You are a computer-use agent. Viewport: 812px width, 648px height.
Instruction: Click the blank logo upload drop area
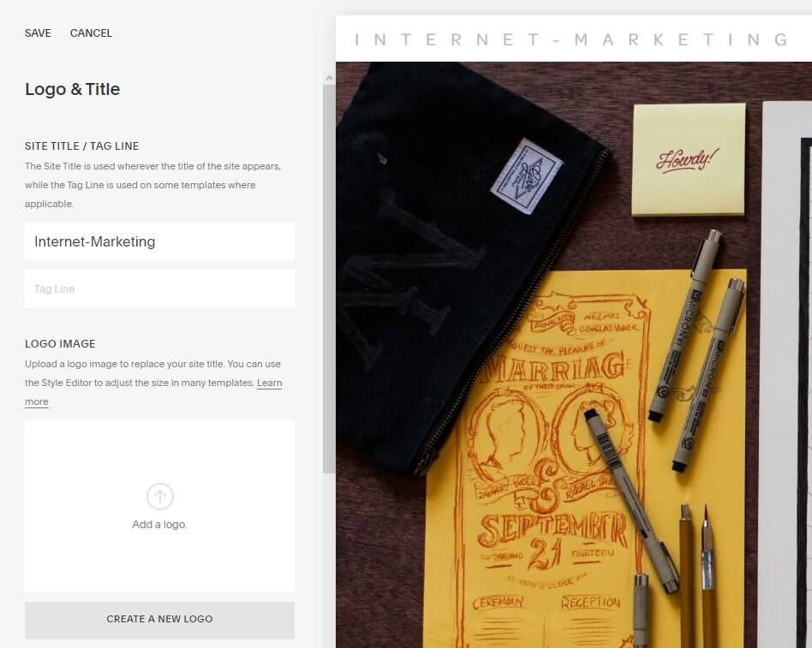159,506
